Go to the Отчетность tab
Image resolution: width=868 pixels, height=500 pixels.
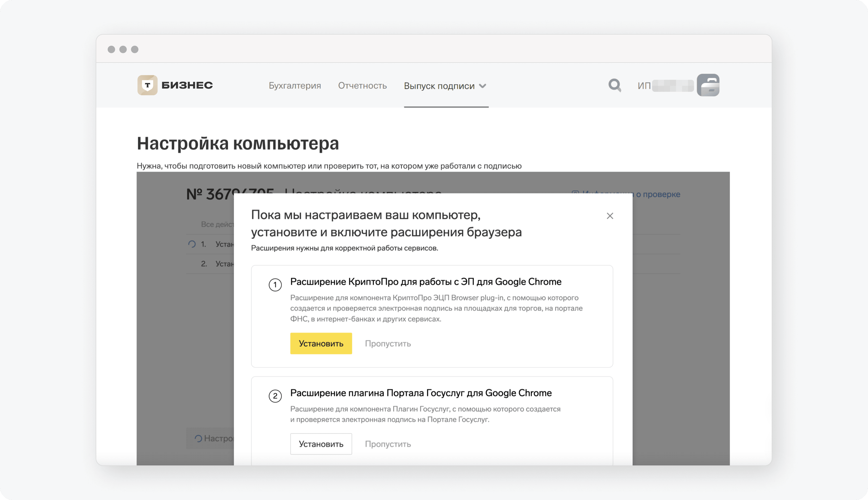click(362, 86)
